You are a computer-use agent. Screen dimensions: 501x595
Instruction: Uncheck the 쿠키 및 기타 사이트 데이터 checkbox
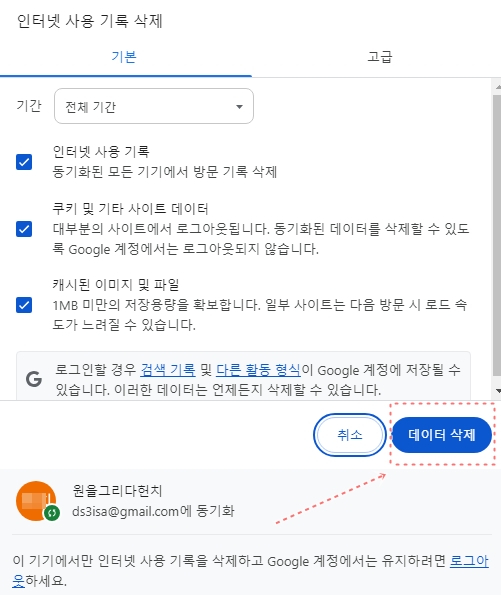pyautogui.click(x=24, y=229)
